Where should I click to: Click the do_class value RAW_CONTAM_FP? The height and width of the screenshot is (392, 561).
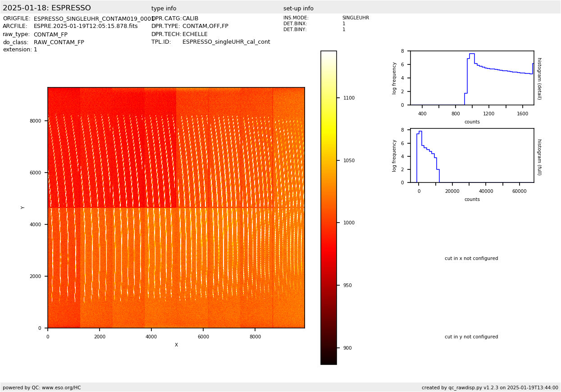59,42
